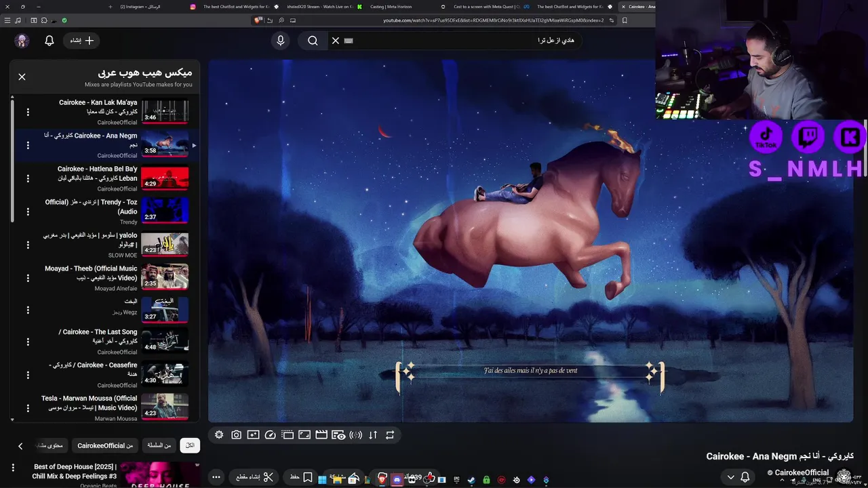Open the on-screen keyboard icon in search box
Screen dimensions: 868x488
click(x=349, y=41)
